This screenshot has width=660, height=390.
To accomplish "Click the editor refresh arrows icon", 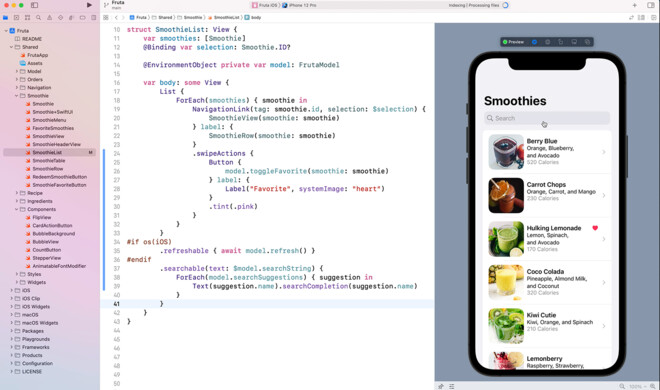I will [x=631, y=18].
